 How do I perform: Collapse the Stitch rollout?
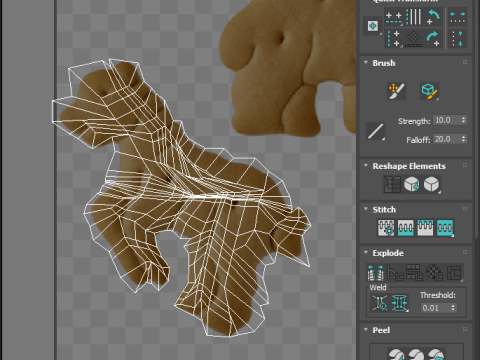366,209
